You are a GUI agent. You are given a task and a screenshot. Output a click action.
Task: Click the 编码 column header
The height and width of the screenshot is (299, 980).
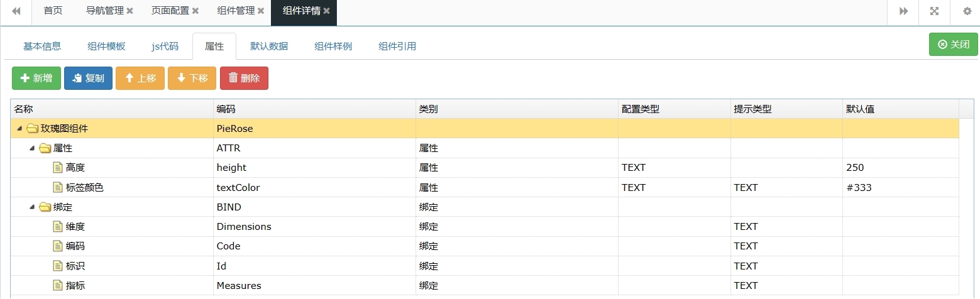[314, 109]
